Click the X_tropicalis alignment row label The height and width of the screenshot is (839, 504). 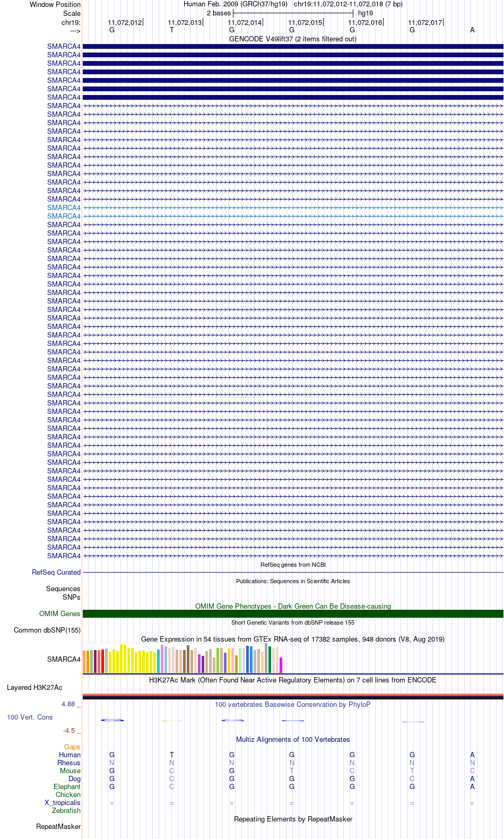pos(63,803)
